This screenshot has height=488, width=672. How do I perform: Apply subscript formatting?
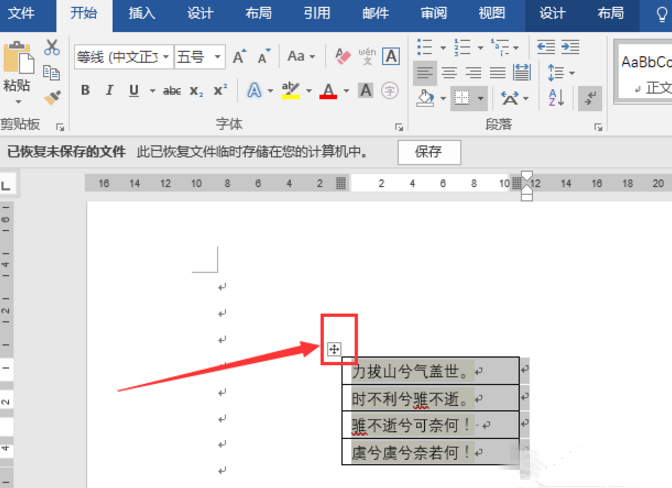point(196,91)
